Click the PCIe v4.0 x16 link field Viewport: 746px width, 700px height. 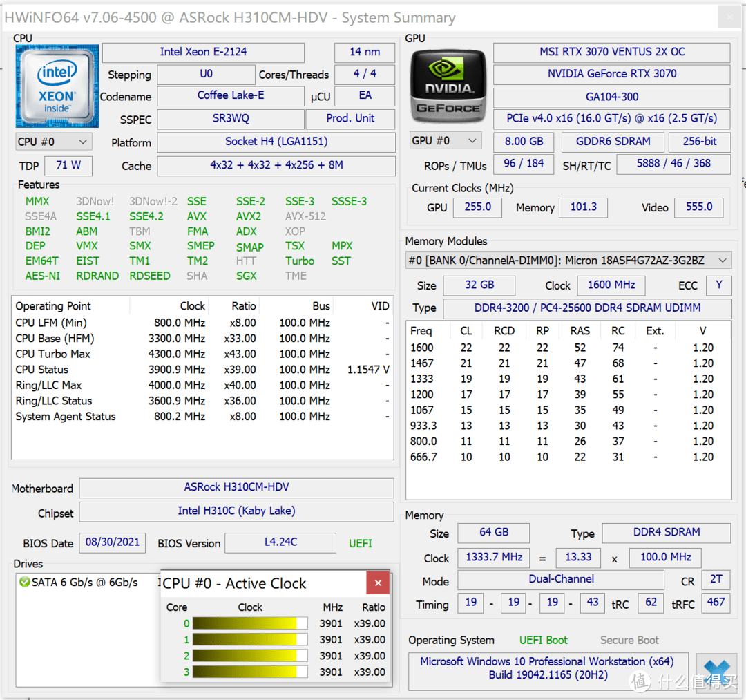[x=612, y=118]
